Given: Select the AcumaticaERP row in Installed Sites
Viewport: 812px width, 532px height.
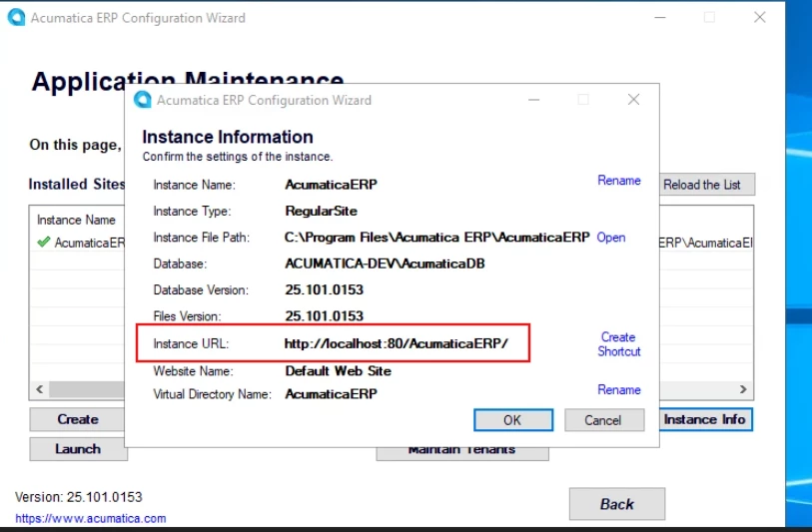Looking at the screenshot, I should [78, 243].
